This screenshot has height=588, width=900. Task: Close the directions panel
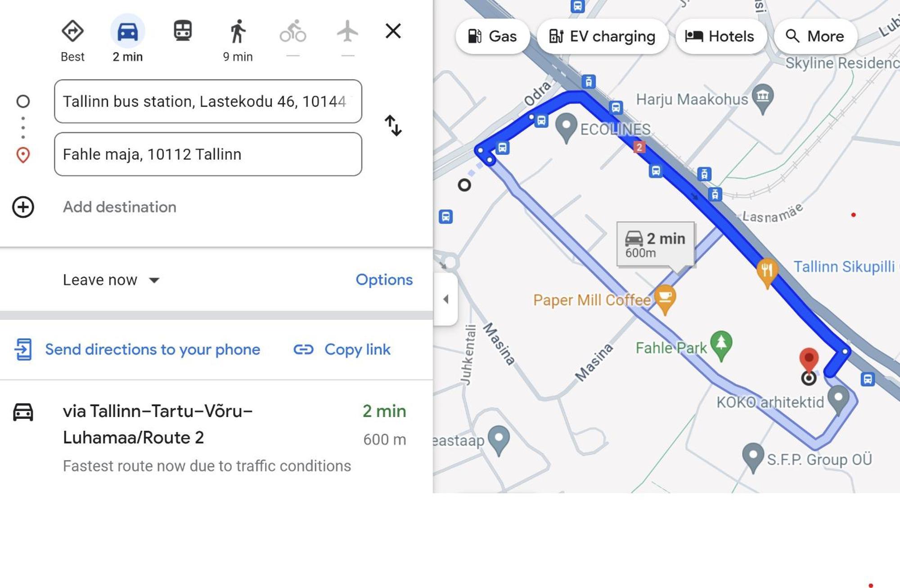click(x=393, y=31)
